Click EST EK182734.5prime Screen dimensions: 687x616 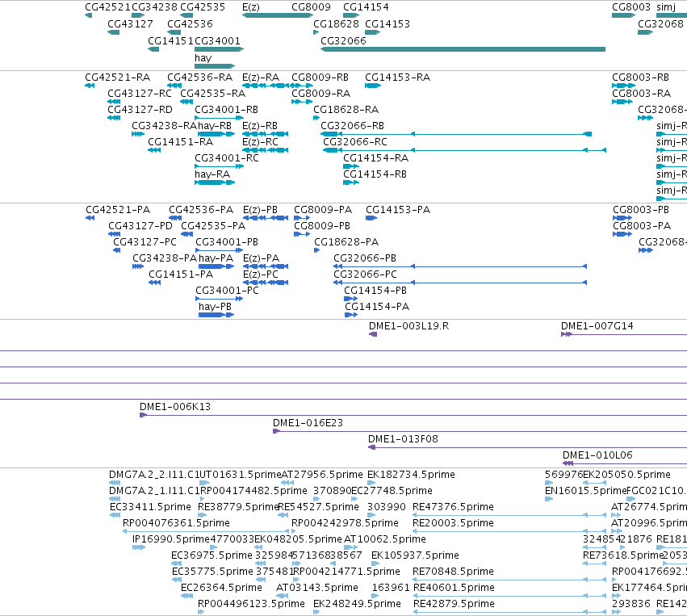click(411, 475)
